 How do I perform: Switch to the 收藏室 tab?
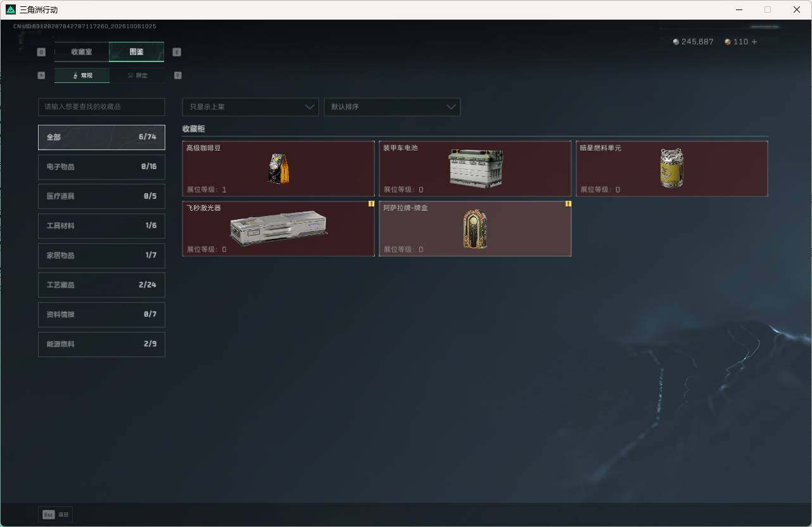click(82, 52)
